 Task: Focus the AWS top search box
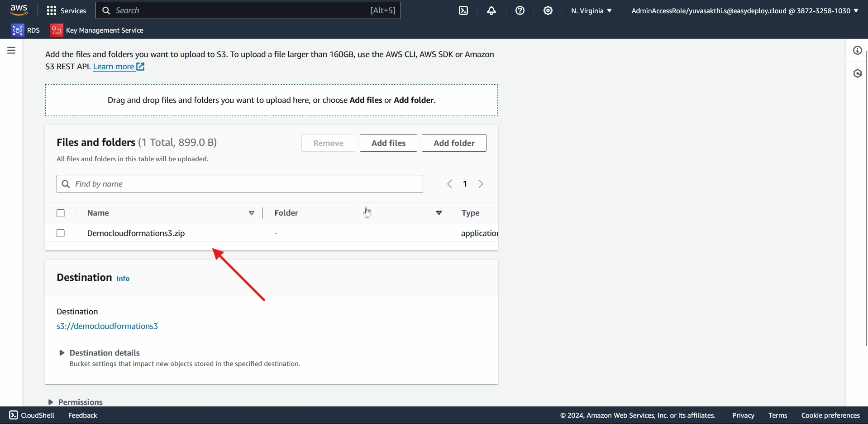click(248, 10)
